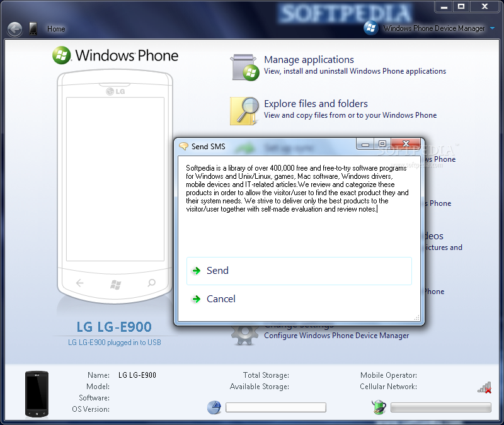Open Explore files and folders link
This screenshot has width=504, height=425.
pyautogui.click(x=316, y=104)
